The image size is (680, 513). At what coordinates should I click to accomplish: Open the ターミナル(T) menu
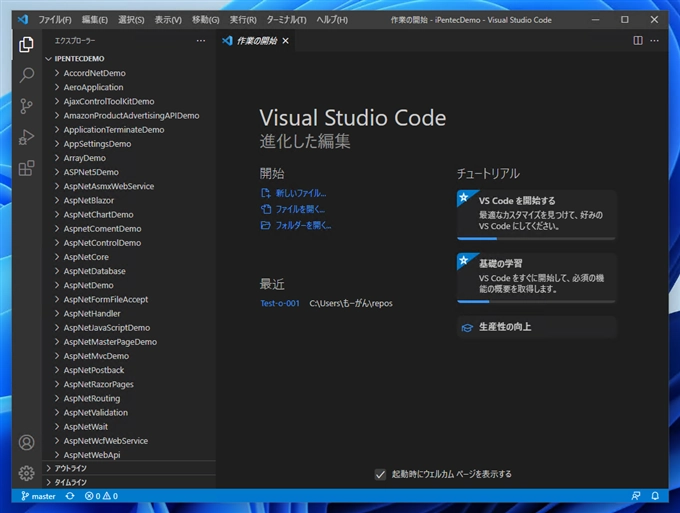286,20
